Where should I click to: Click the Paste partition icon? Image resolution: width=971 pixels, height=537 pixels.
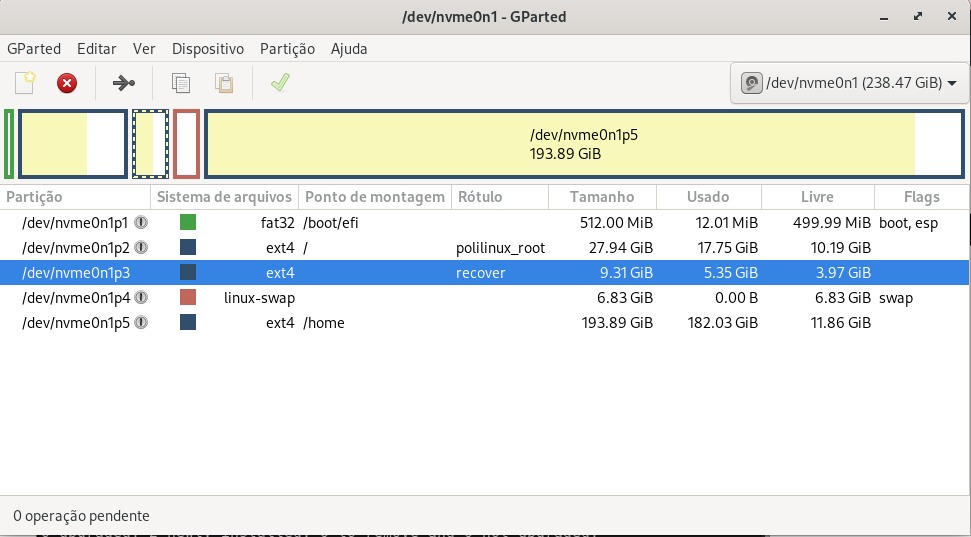click(224, 82)
